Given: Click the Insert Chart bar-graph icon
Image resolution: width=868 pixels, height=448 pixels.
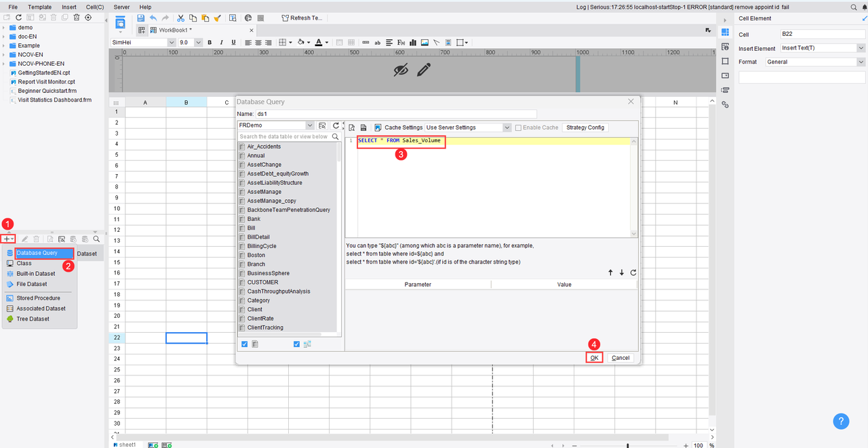Looking at the screenshot, I should click(x=413, y=43).
